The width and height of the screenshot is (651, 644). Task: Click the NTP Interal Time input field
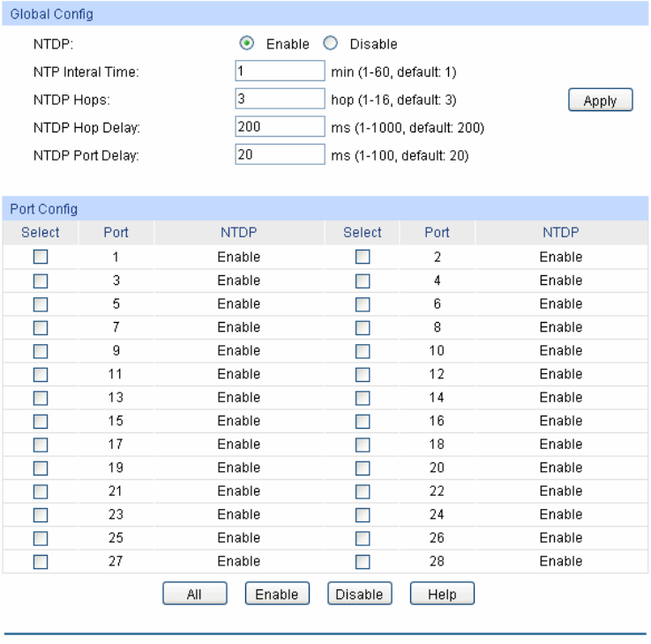click(x=280, y=71)
